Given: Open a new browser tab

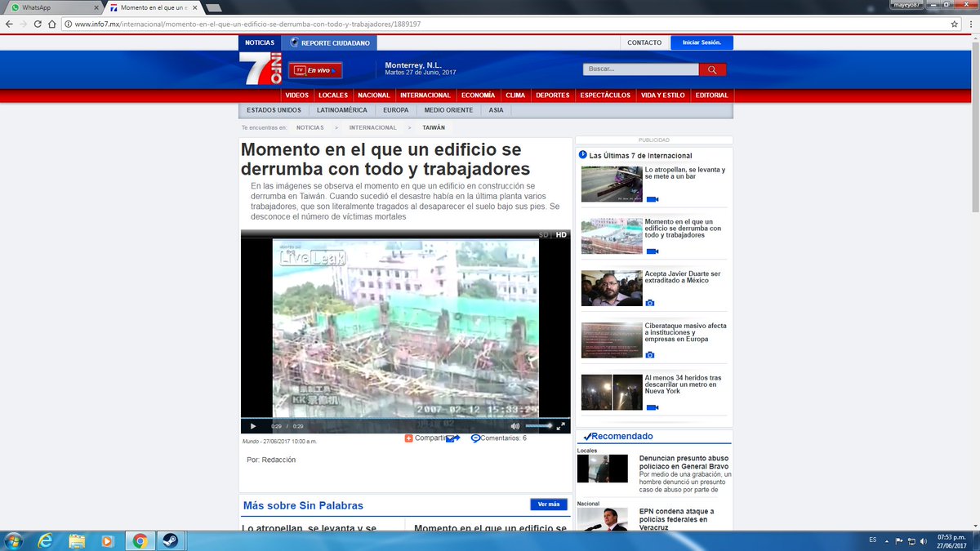Looking at the screenshot, I should click(x=213, y=8).
